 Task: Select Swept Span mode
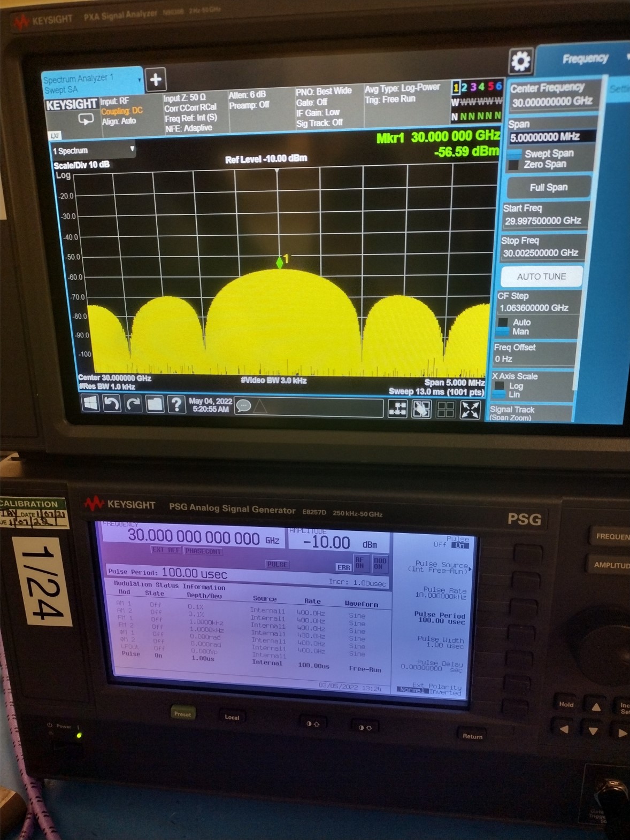pos(542,153)
